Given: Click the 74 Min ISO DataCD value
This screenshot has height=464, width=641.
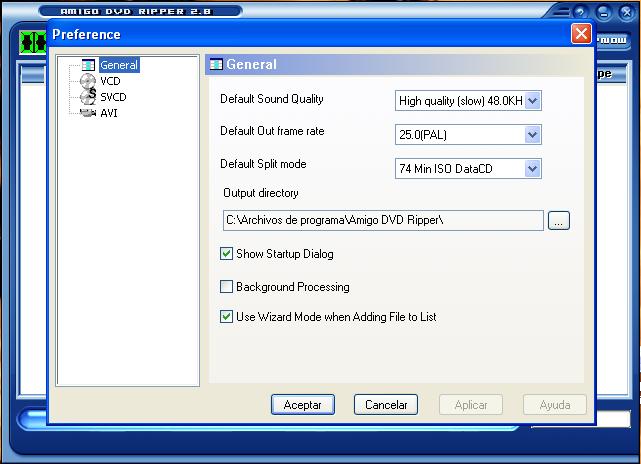Looking at the screenshot, I should click(x=446, y=168).
